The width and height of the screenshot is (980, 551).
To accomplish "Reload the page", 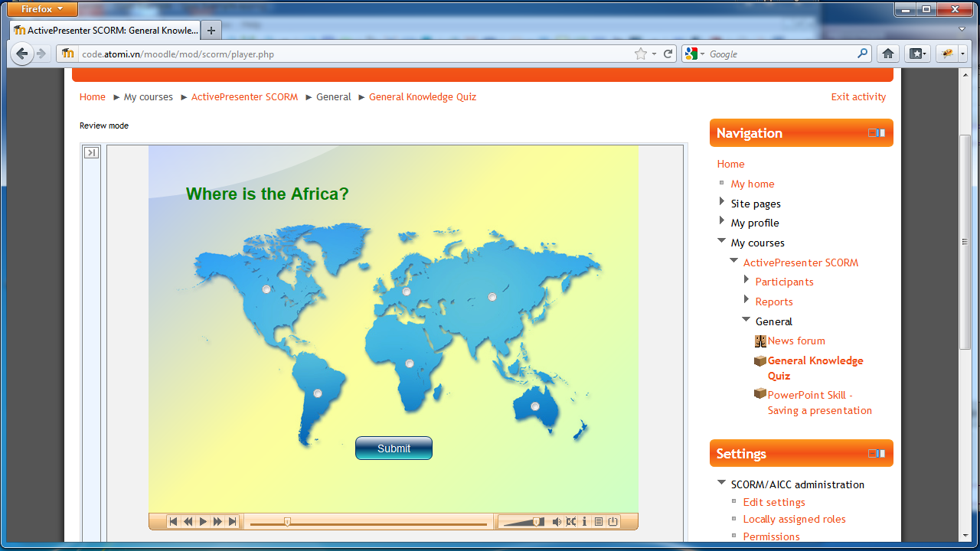I will [x=668, y=54].
